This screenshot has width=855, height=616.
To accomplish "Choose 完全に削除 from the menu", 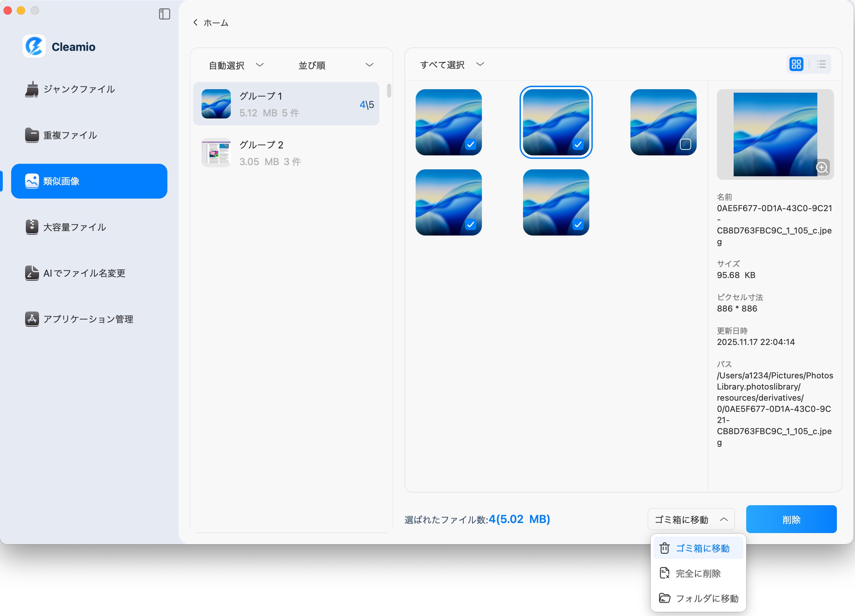I will pos(698,573).
